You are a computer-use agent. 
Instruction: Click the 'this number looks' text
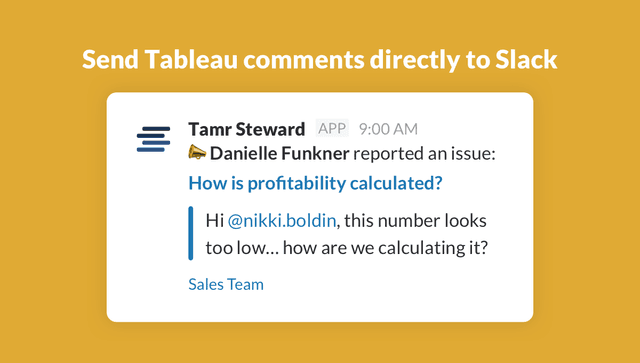(415, 221)
